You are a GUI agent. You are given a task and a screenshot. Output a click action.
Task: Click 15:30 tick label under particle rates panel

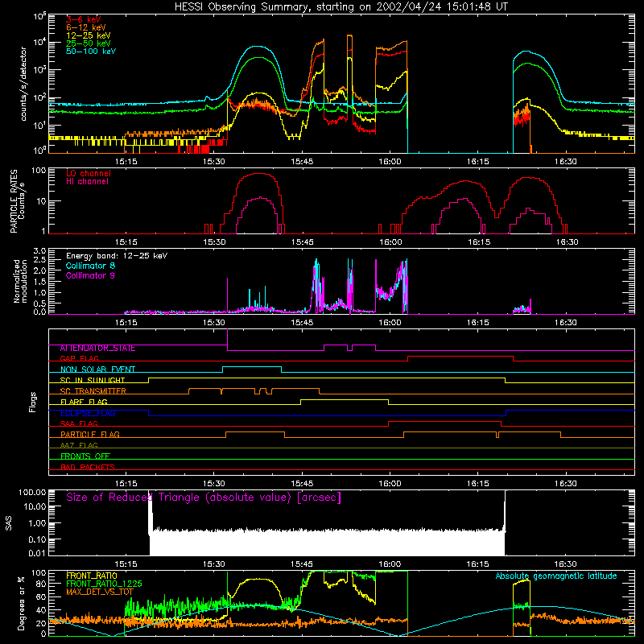[x=214, y=242]
